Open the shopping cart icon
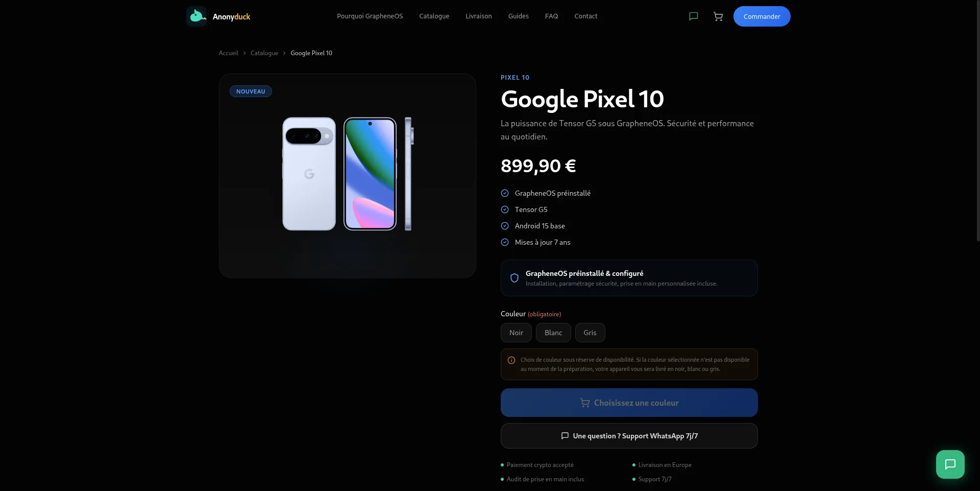 click(718, 16)
